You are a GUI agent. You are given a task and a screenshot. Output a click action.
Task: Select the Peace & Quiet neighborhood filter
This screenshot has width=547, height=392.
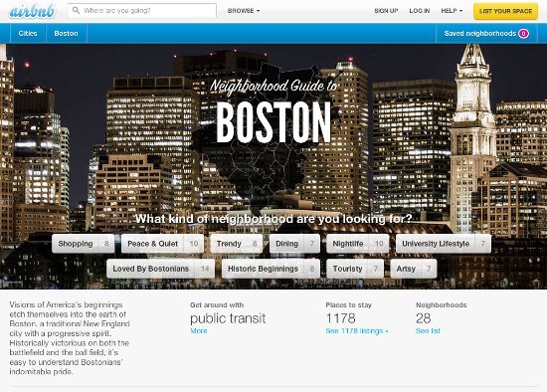point(162,244)
